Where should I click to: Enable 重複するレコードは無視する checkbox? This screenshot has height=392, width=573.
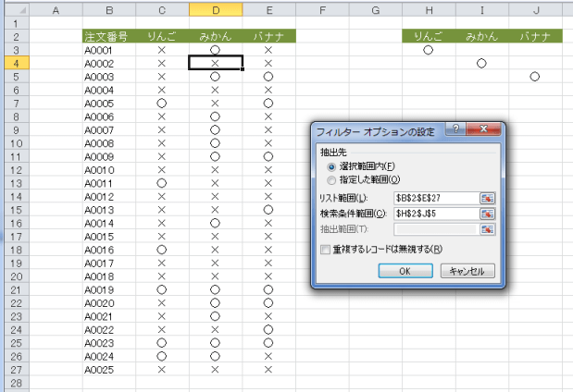coord(325,249)
